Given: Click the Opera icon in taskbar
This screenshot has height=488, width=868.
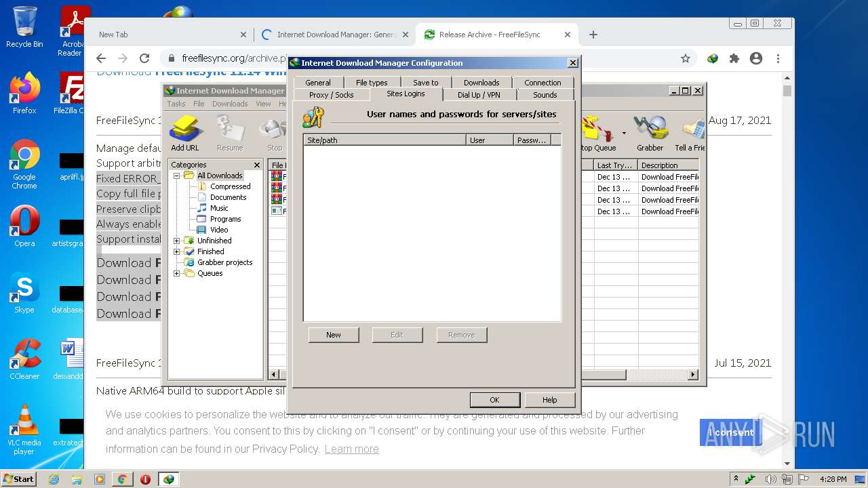Looking at the screenshot, I should click(145, 479).
